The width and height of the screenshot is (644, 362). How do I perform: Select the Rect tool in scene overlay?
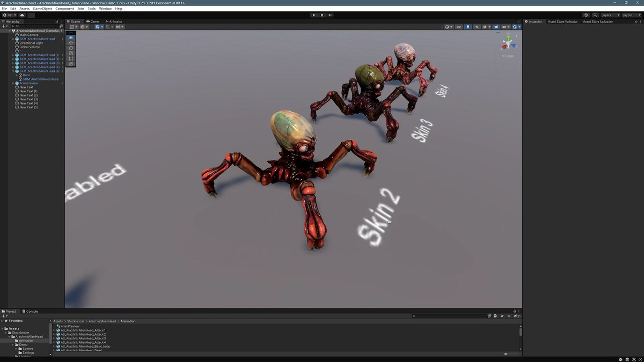71,58
